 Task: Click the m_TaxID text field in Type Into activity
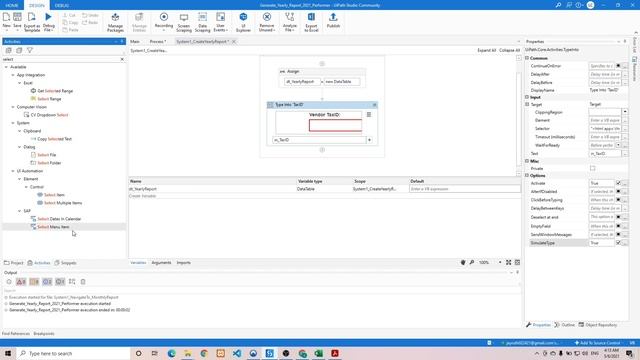click(319, 140)
